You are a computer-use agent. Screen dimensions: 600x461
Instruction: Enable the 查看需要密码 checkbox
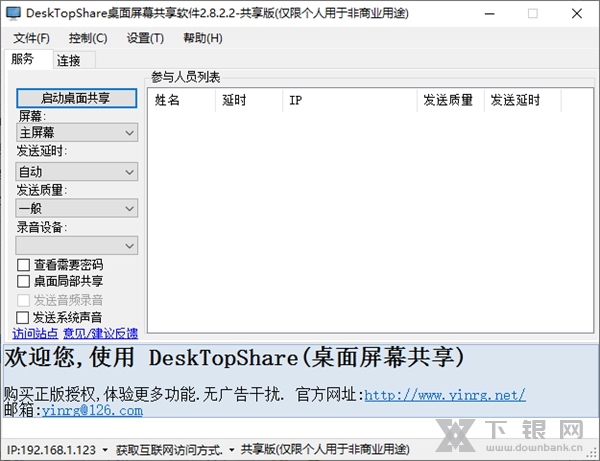pyautogui.click(x=23, y=265)
